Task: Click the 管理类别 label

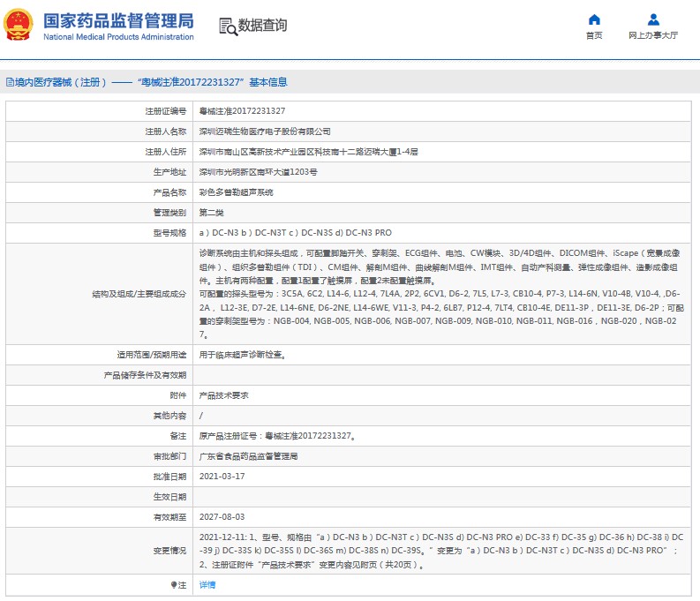Action: click(x=169, y=213)
